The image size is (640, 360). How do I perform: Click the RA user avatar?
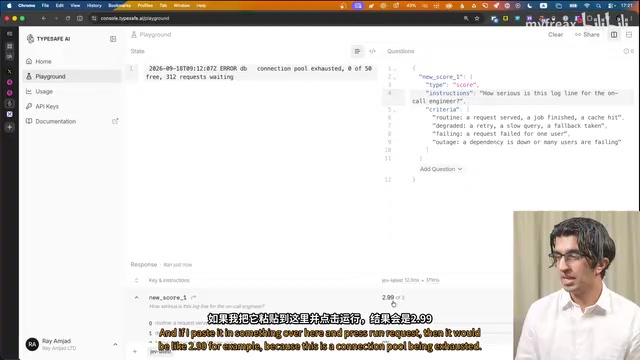[x=32, y=344]
